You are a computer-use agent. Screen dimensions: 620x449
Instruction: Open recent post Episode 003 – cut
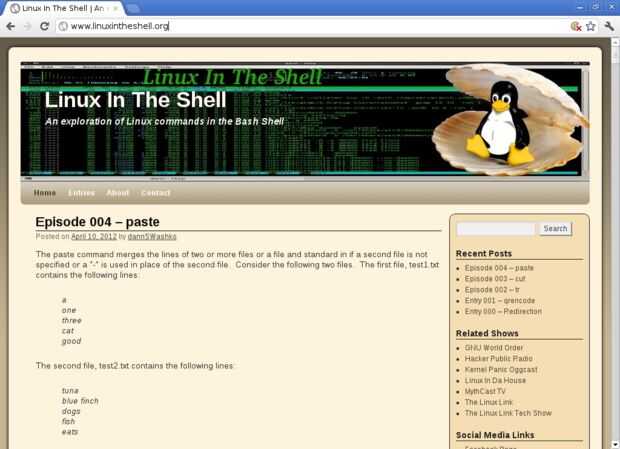(495, 279)
